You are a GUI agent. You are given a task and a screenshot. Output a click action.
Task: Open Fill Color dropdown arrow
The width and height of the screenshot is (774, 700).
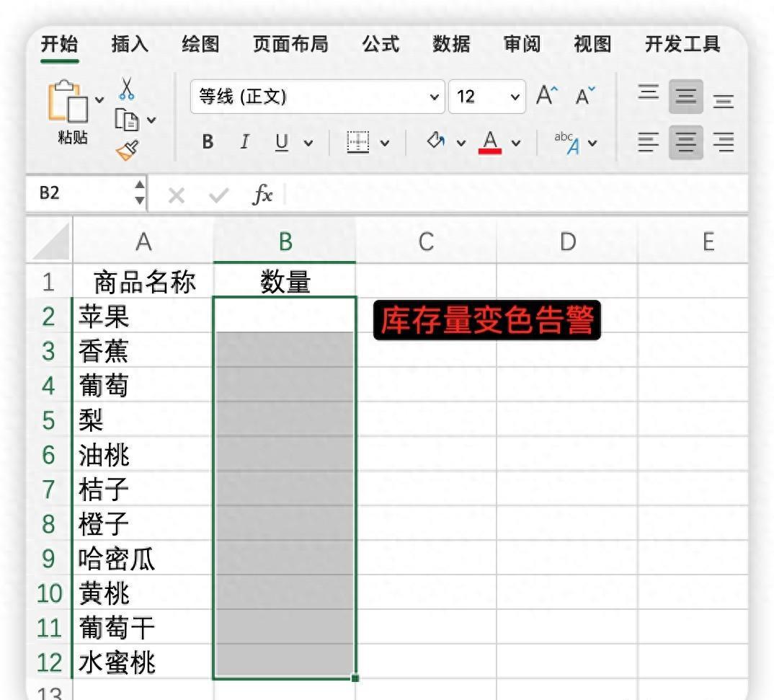[461, 143]
